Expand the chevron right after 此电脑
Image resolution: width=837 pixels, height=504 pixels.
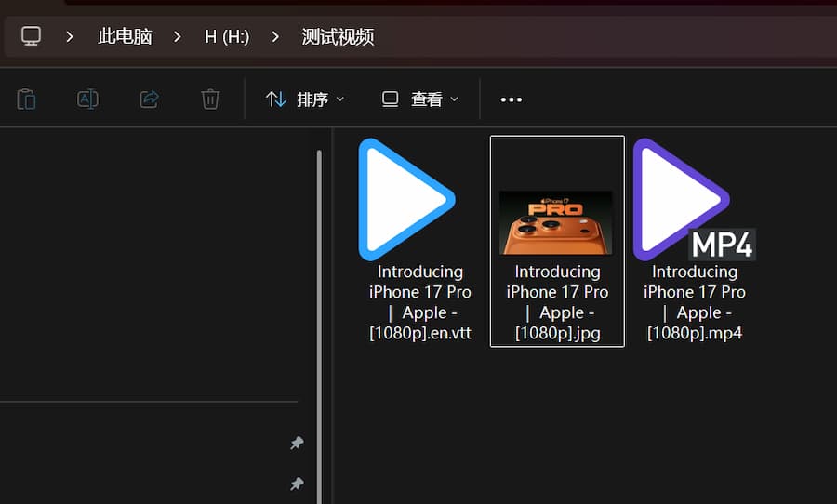click(175, 37)
